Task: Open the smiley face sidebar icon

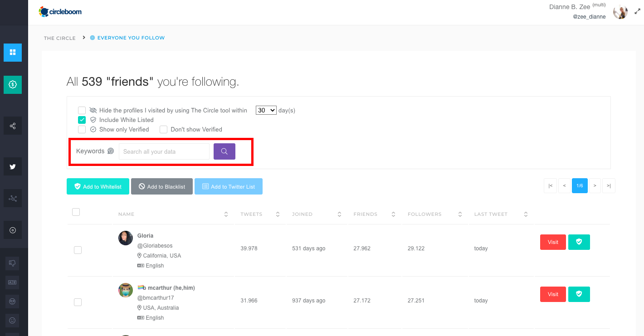Action: point(12,320)
